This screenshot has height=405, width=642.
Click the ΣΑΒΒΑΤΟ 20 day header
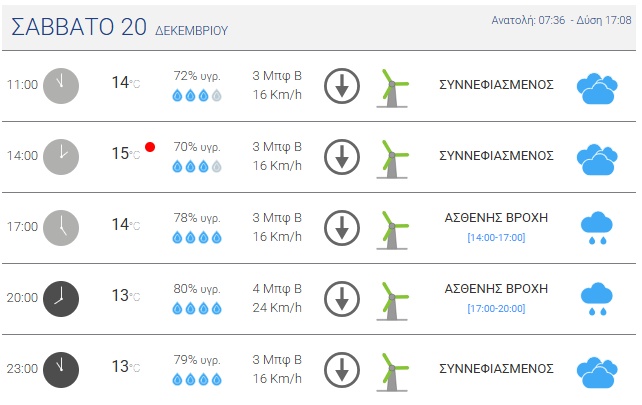tap(79, 28)
